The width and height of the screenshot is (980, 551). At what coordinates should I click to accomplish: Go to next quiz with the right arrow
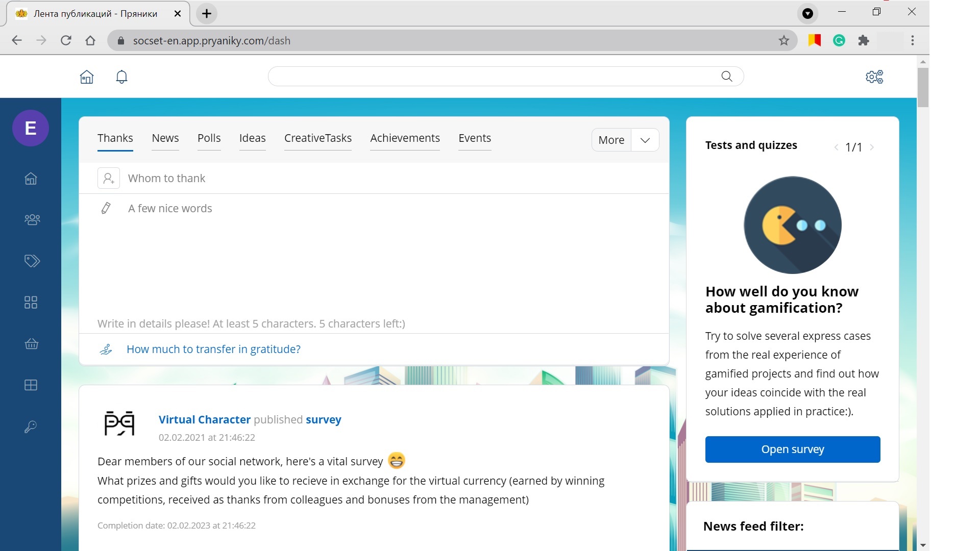pyautogui.click(x=872, y=147)
